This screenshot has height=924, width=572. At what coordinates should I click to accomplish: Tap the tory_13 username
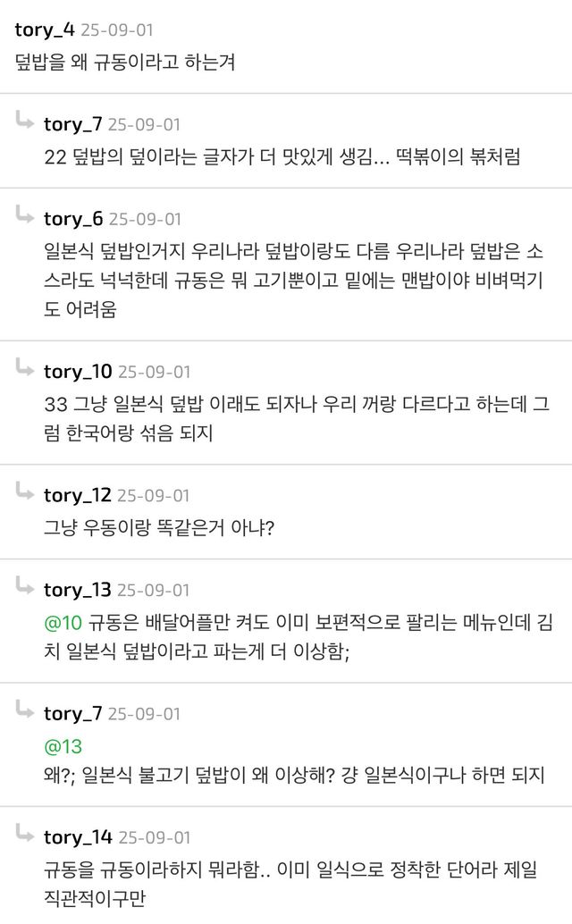click(x=78, y=590)
